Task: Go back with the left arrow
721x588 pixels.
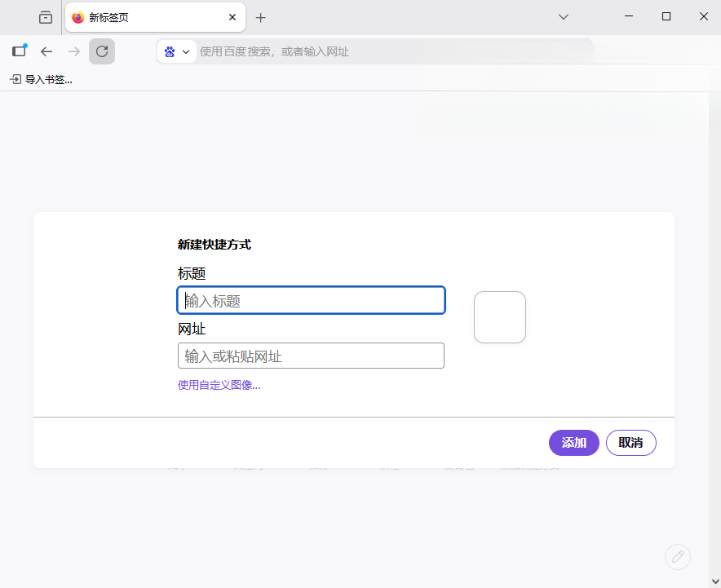Action: click(x=46, y=51)
